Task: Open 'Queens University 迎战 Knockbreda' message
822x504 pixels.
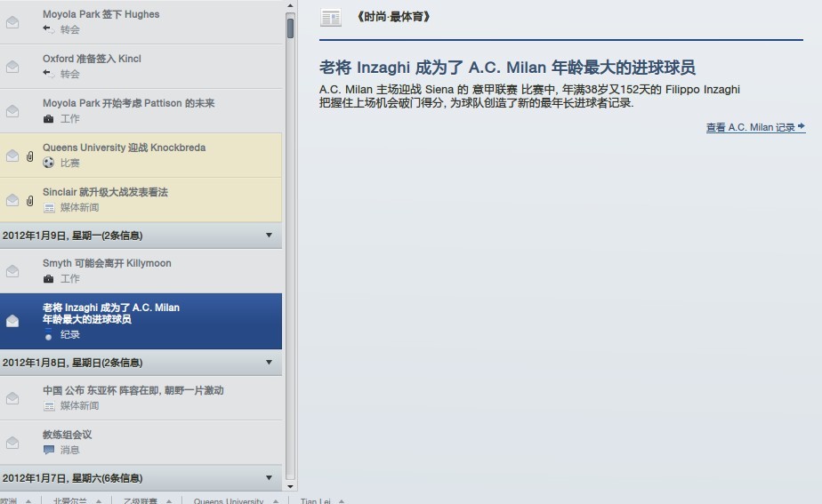Action: pos(141,156)
